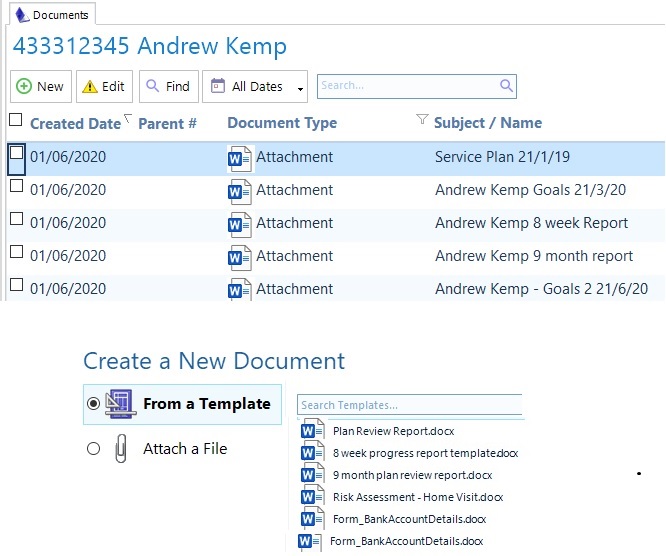
Task: Click the Subject / Name column header
Action: tap(488, 123)
